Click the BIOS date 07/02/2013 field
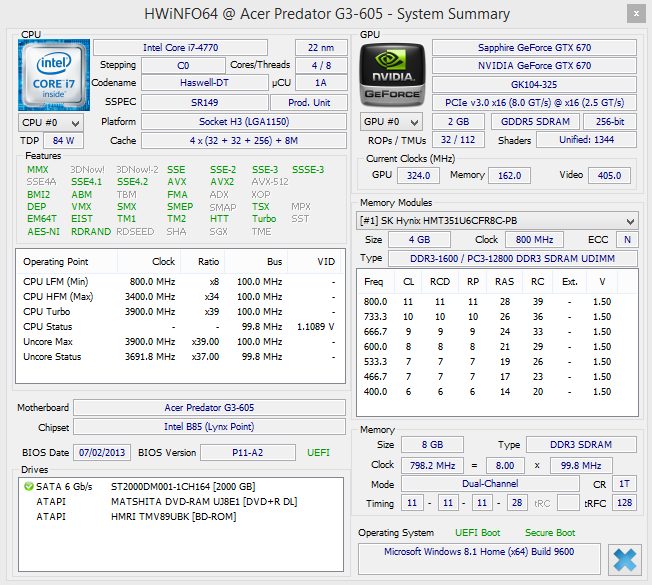The width and height of the screenshot is (652, 585). (102, 452)
